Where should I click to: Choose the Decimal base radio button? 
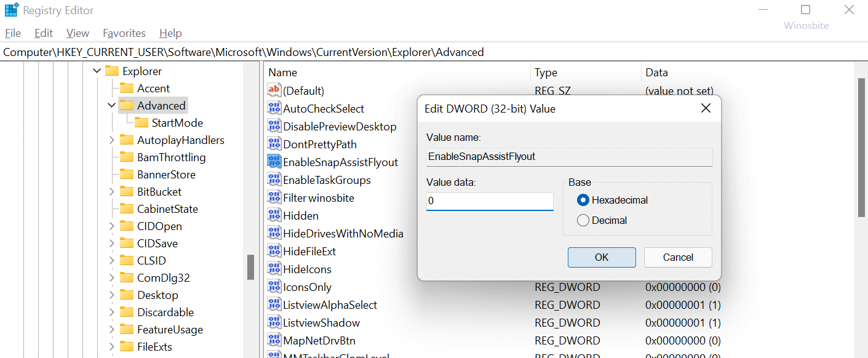(583, 220)
